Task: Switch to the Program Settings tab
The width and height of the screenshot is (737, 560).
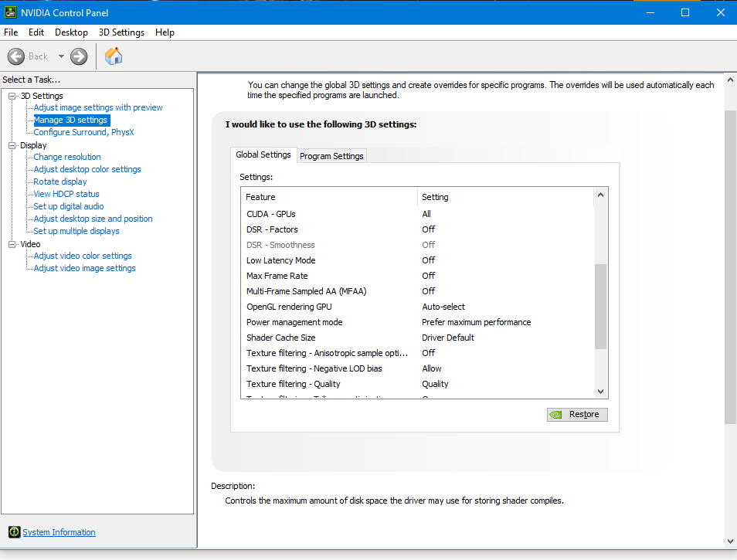Action: (x=332, y=156)
